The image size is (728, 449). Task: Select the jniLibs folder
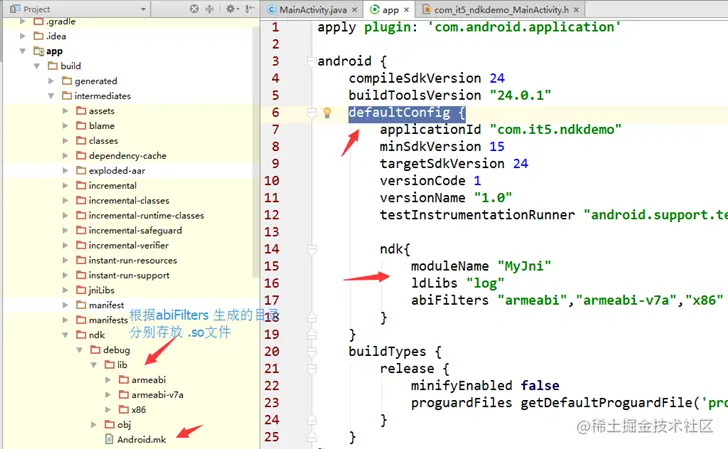click(x=95, y=290)
